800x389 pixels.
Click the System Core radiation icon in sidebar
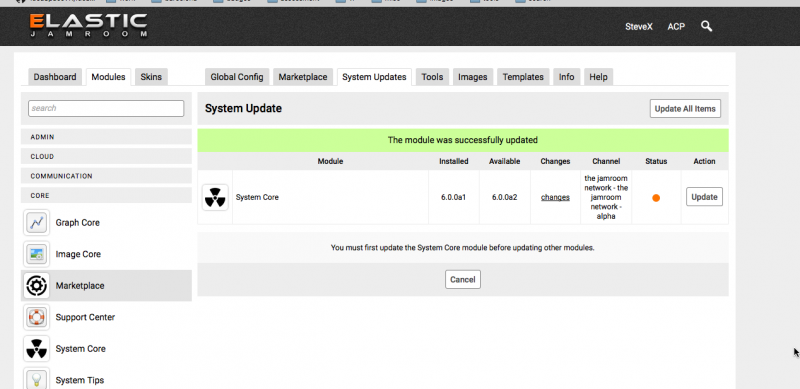tap(36, 349)
